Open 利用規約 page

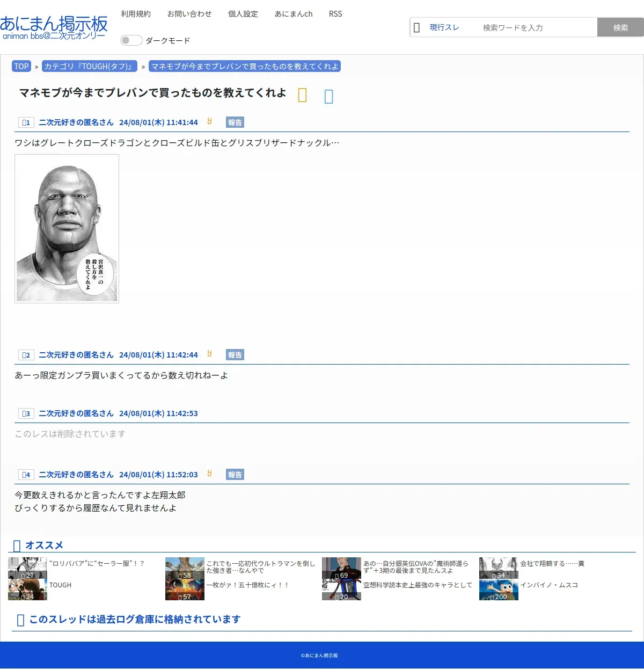click(x=136, y=14)
